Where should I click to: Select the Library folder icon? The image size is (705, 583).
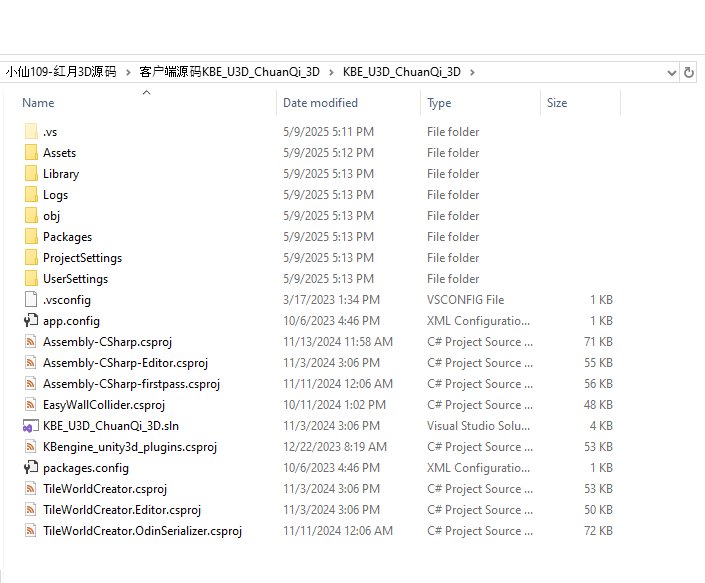pos(30,174)
